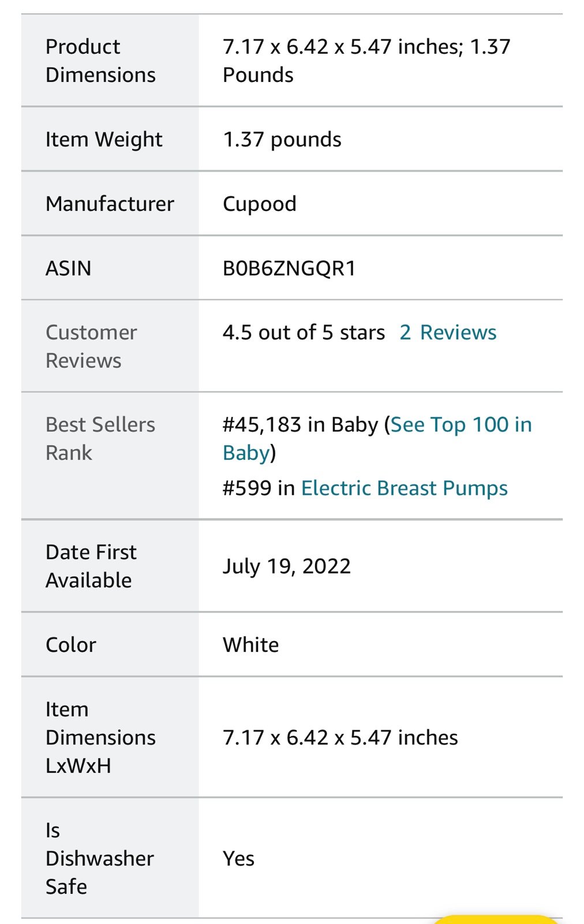
Task: Click the #45,183 in Baby rank text
Action: coord(300,425)
